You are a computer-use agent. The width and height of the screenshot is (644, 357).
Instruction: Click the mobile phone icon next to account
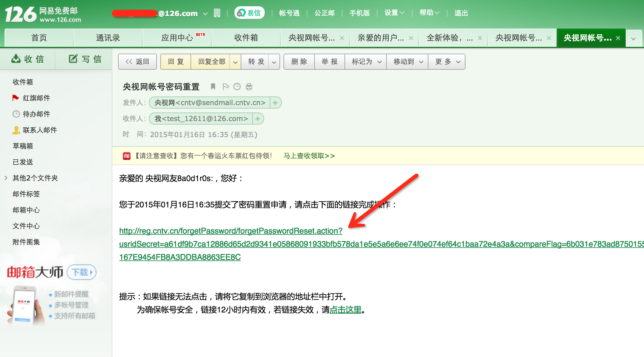click(217, 13)
